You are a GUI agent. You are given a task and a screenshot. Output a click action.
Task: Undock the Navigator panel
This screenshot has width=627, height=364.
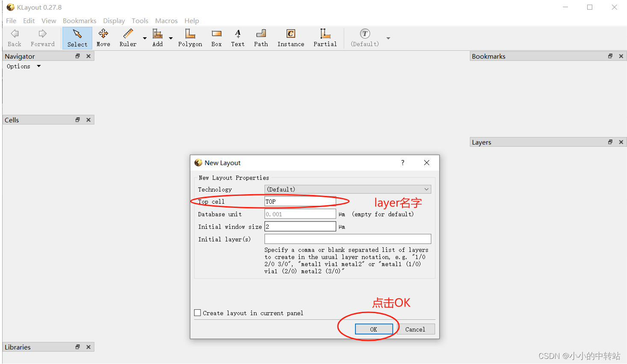[77, 56]
